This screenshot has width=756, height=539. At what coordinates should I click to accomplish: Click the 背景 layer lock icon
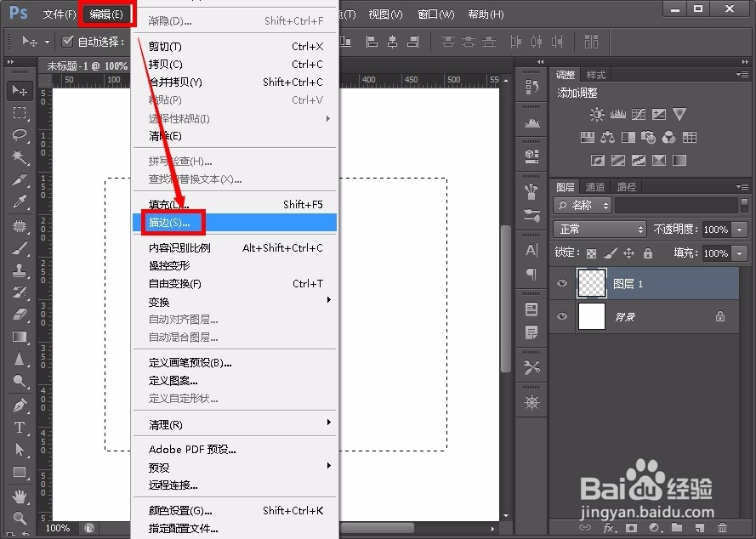[x=720, y=316]
